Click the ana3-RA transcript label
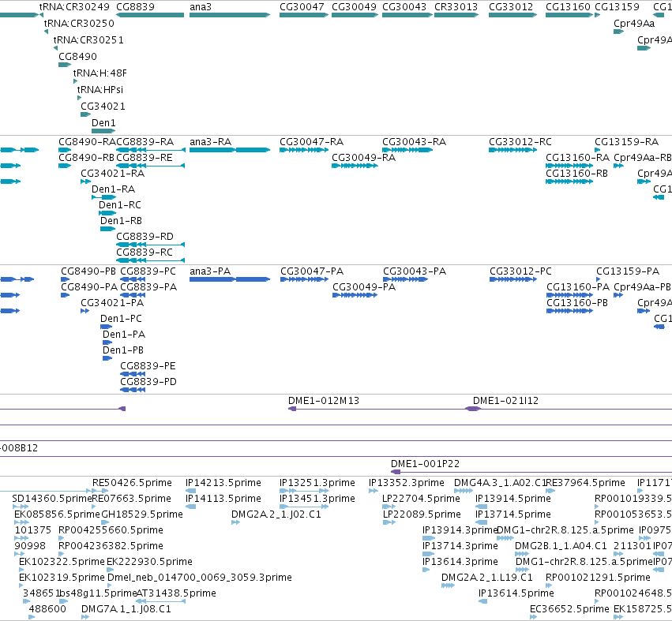The height and width of the screenshot is (621, 672). click(210, 142)
